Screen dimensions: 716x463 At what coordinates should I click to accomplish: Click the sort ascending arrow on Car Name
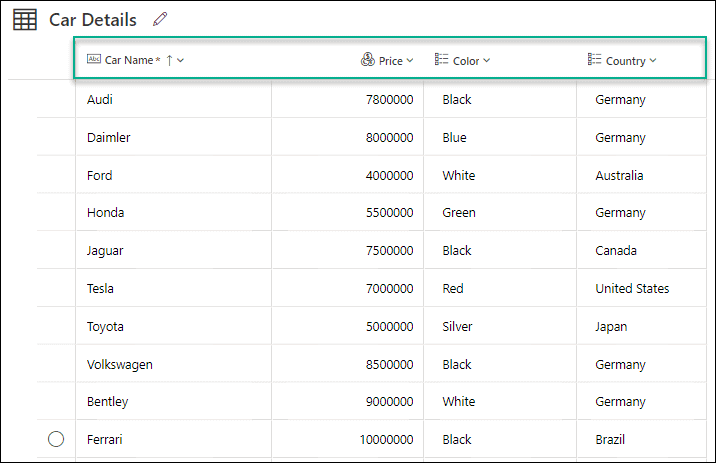coord(169,60)
